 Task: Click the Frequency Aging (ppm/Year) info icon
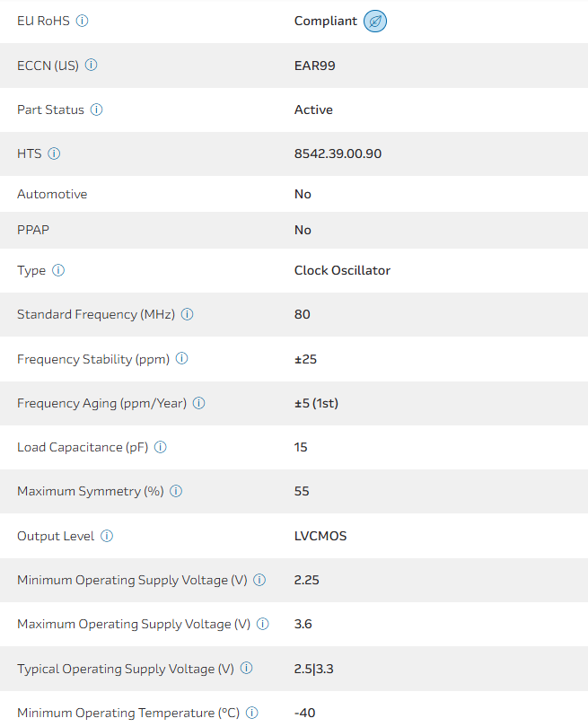tap(199, 403)
